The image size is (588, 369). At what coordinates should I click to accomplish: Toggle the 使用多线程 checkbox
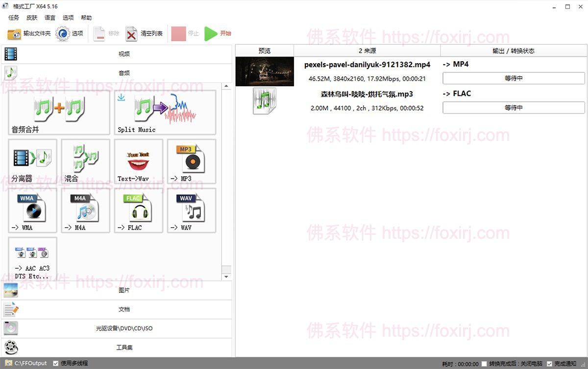[x=56, y=363]
